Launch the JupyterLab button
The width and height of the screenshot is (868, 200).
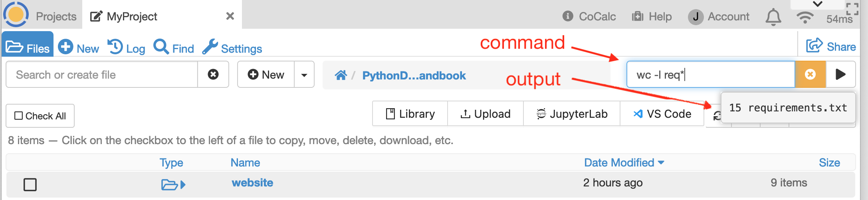(x=571, y=114)
